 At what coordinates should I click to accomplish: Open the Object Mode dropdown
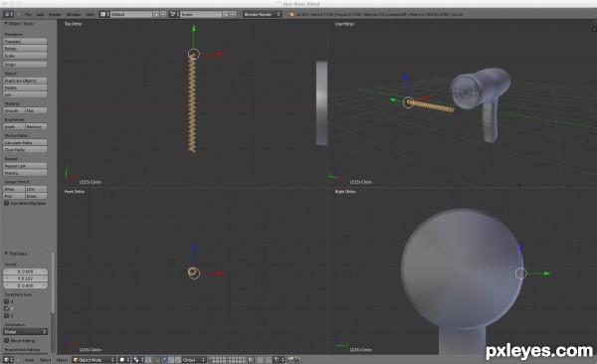coord(94,359)
